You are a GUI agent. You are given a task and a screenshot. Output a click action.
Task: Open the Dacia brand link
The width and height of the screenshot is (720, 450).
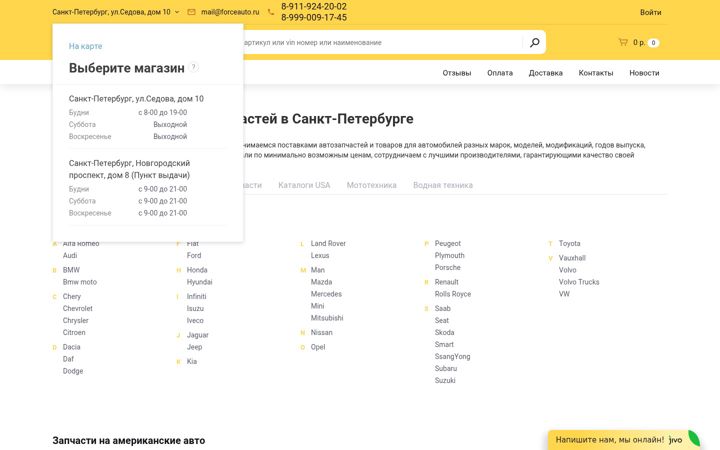72,347
